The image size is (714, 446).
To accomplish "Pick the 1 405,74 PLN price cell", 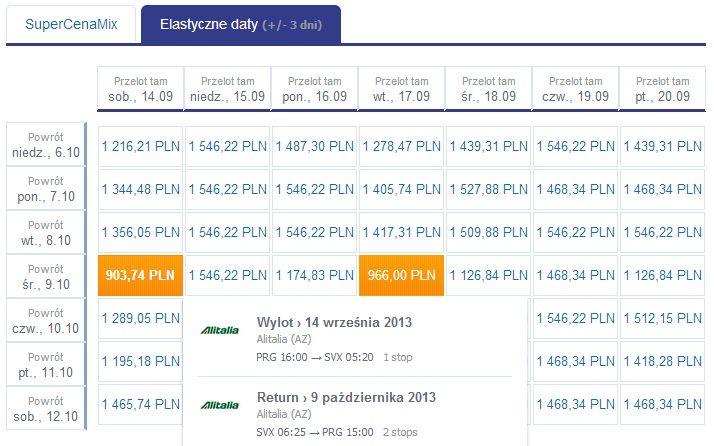I will [401, 189].
